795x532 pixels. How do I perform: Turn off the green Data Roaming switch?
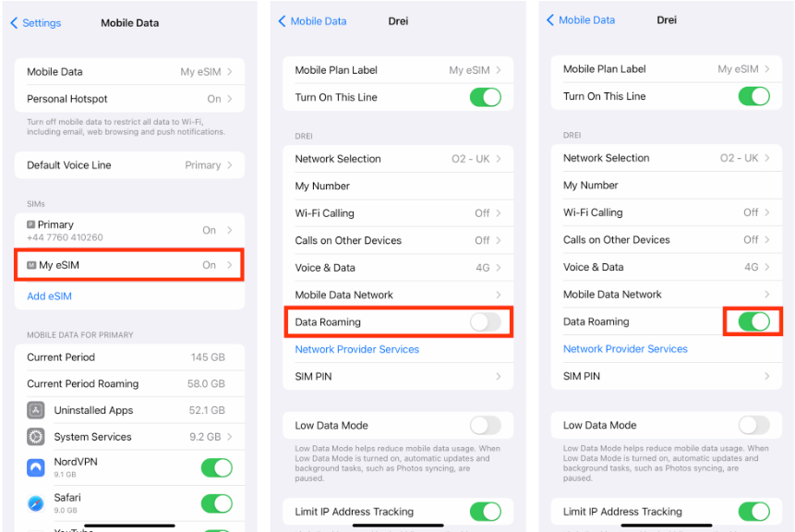pos(754,321)
